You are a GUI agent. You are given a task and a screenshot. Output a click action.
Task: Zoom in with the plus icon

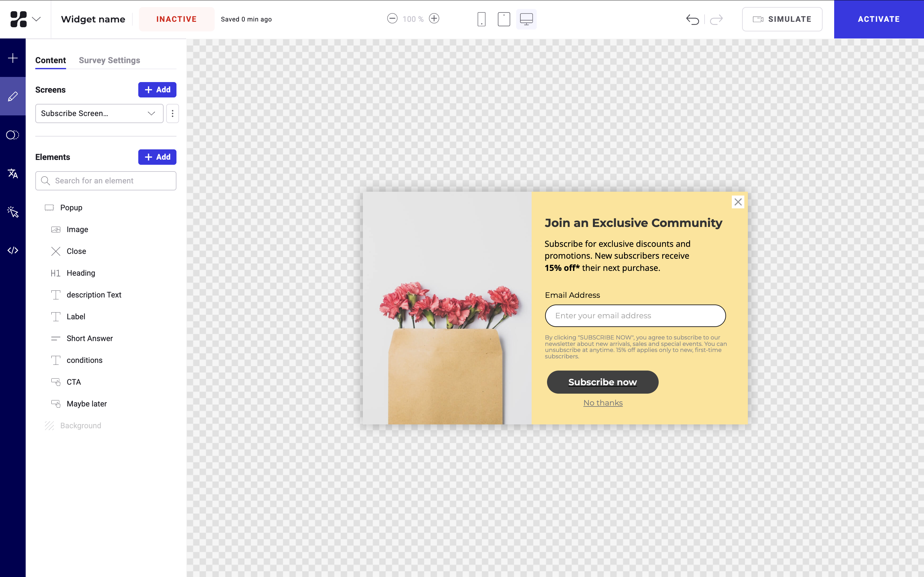[x=434, y=19]
